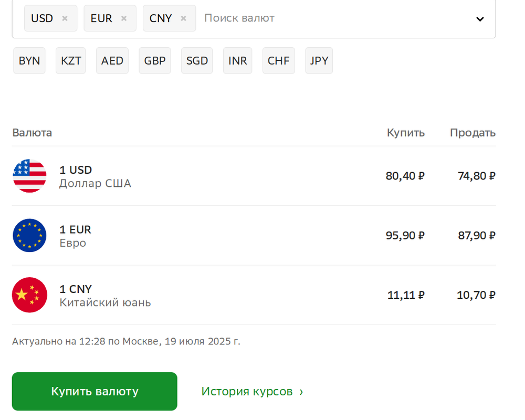Screen dimensions: 525x420
Task: Remove the USD currency chip
Action: coord(65,18)
